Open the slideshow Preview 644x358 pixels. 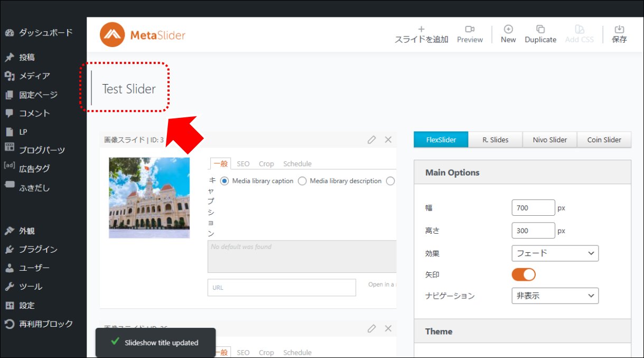[470, 34]
